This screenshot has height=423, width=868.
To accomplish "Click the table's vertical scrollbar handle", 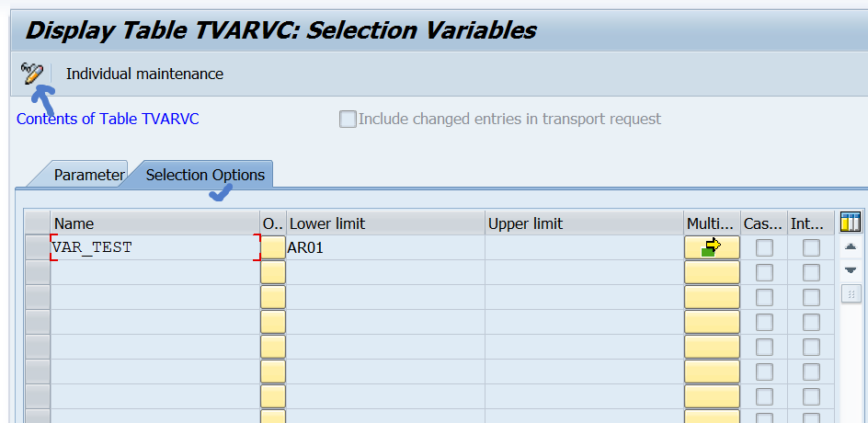I will 851,293.
